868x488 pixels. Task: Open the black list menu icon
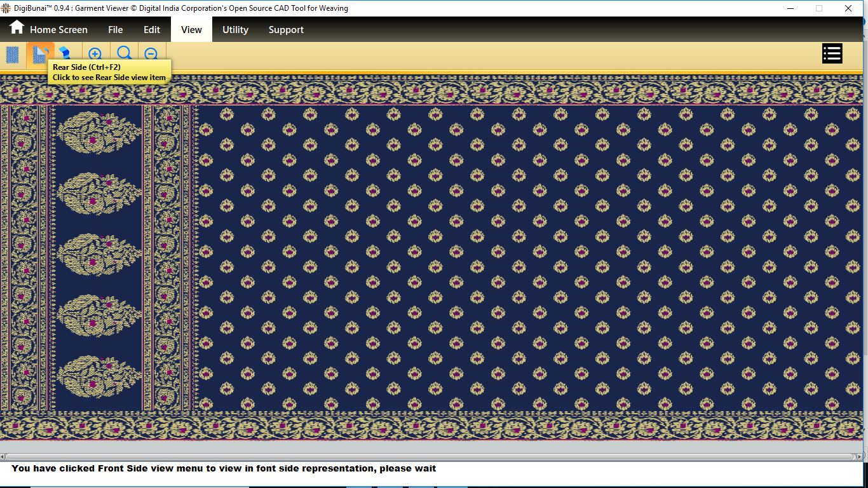click(x=832, y=54)
